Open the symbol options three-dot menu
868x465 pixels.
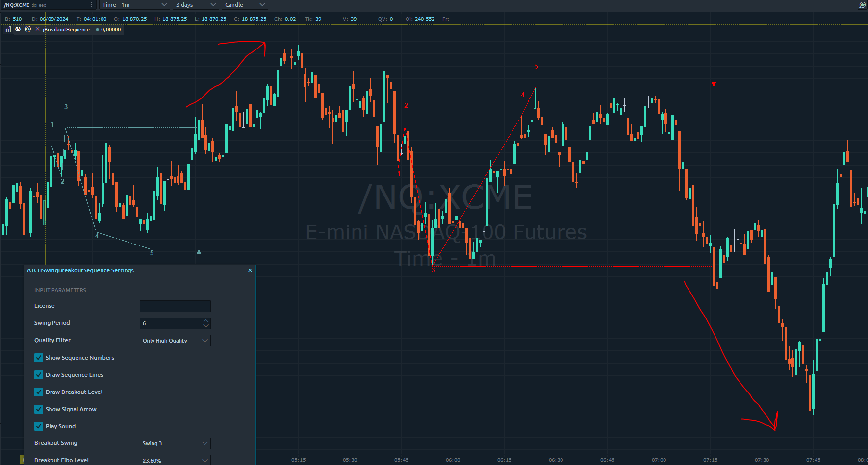(92, 5)
